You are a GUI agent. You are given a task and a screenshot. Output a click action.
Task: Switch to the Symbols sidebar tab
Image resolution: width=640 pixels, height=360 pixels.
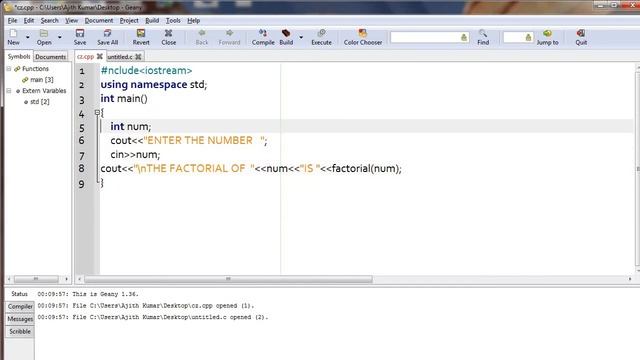tap(19, 56)
